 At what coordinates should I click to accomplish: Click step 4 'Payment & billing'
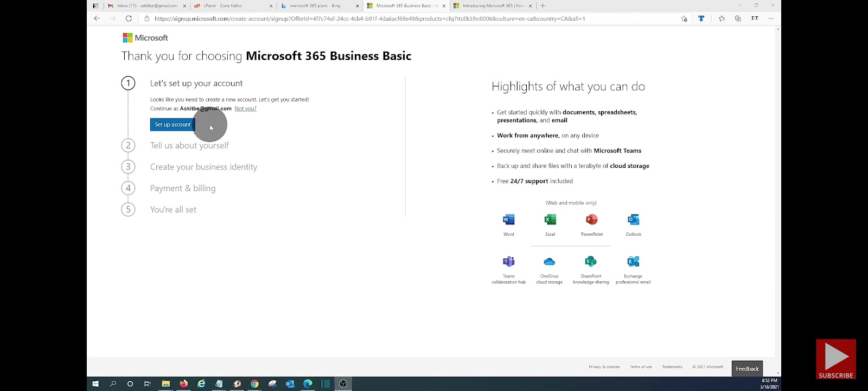pos(183,188)
